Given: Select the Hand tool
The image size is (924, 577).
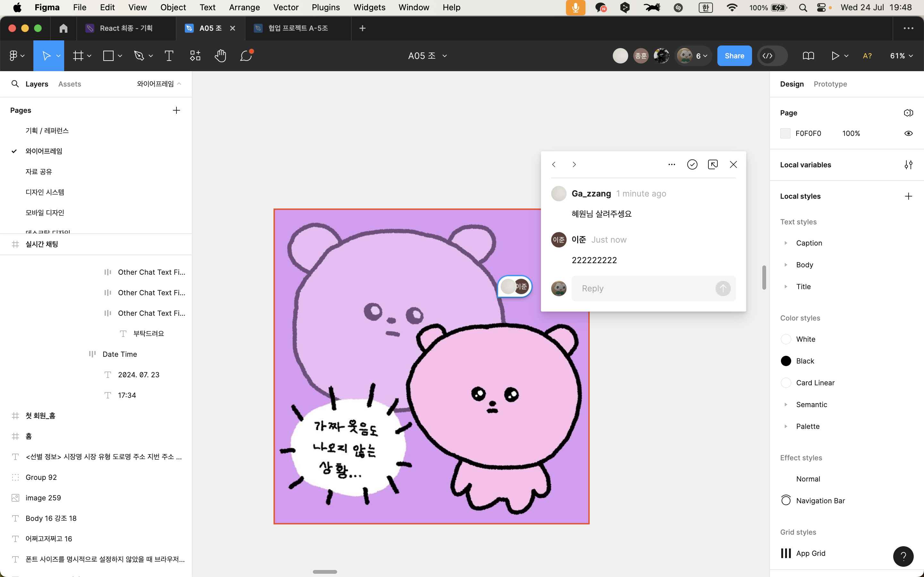Looking at the screenshot, I should click(x=220, y=56).
